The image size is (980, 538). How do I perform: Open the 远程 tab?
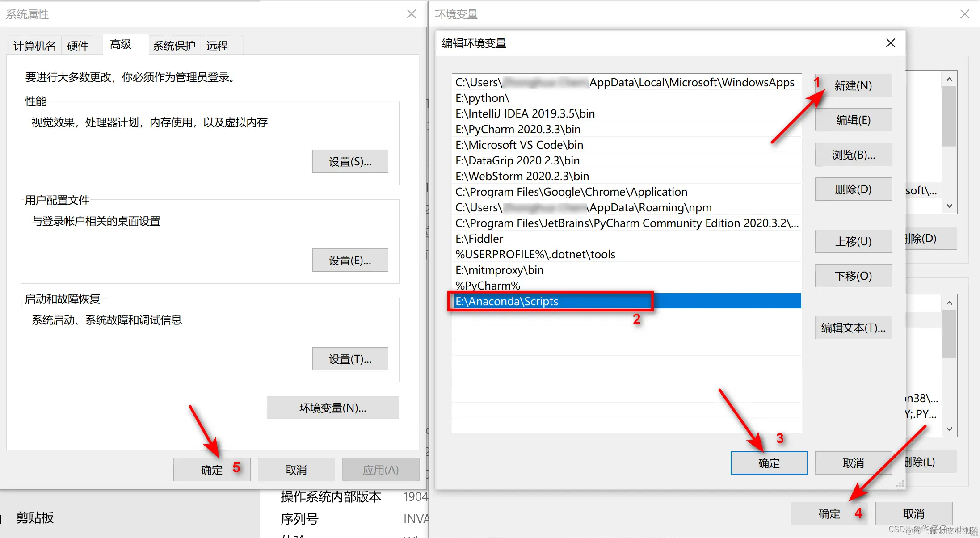click(217, 46)
